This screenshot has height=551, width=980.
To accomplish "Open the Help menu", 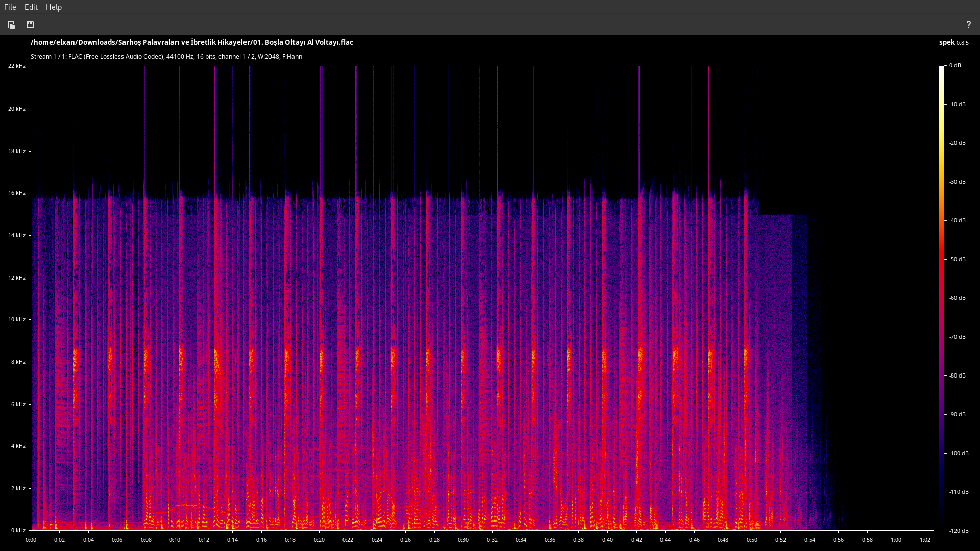I will point(54,7).
